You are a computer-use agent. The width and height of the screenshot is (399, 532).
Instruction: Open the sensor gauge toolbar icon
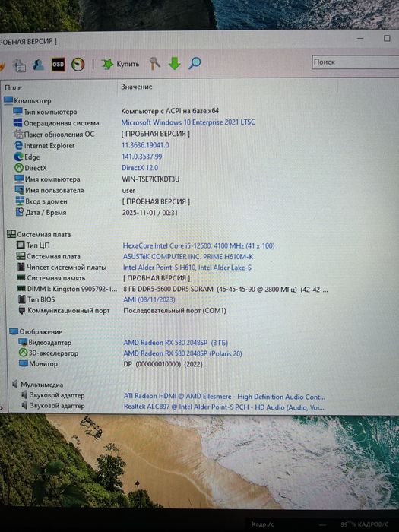[x=78, y=64]
